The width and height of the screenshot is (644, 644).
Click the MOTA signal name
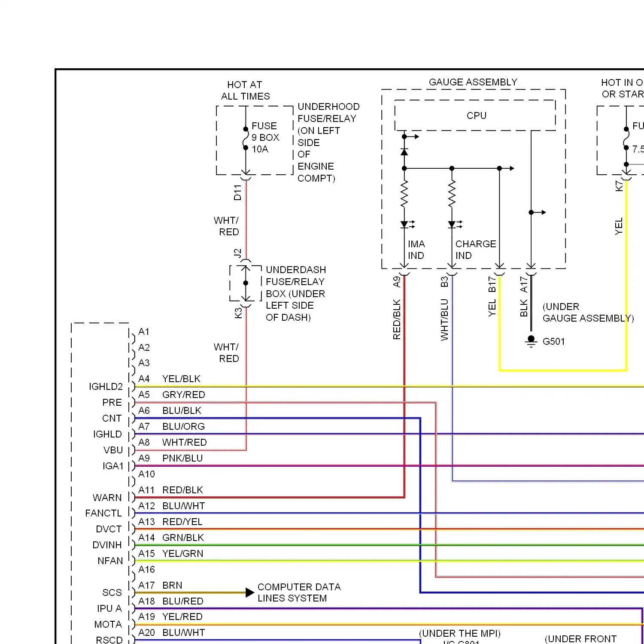point(108,624)
